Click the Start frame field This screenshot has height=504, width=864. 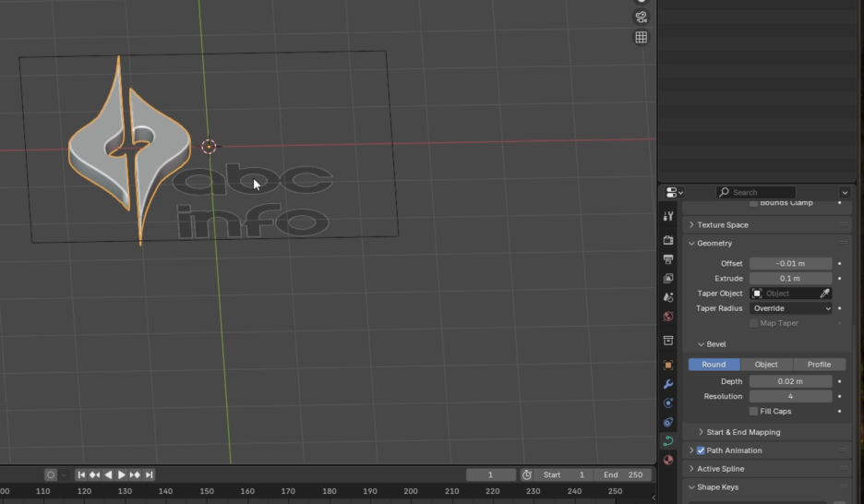(564, 474)
